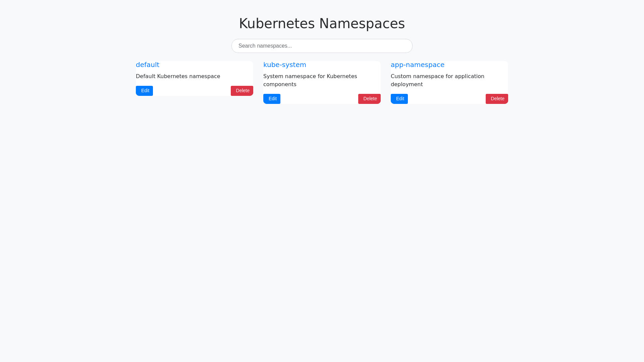644x362 pixels.
Task: Click the 'Default Kubernetes namespace' description text
Action: (178, 76)
